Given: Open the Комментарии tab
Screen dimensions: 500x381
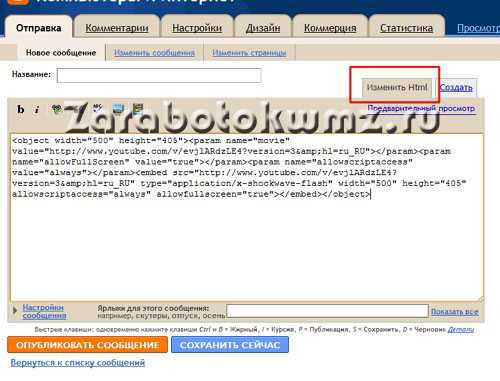Looking at the screenshot, I should [117, 28].
